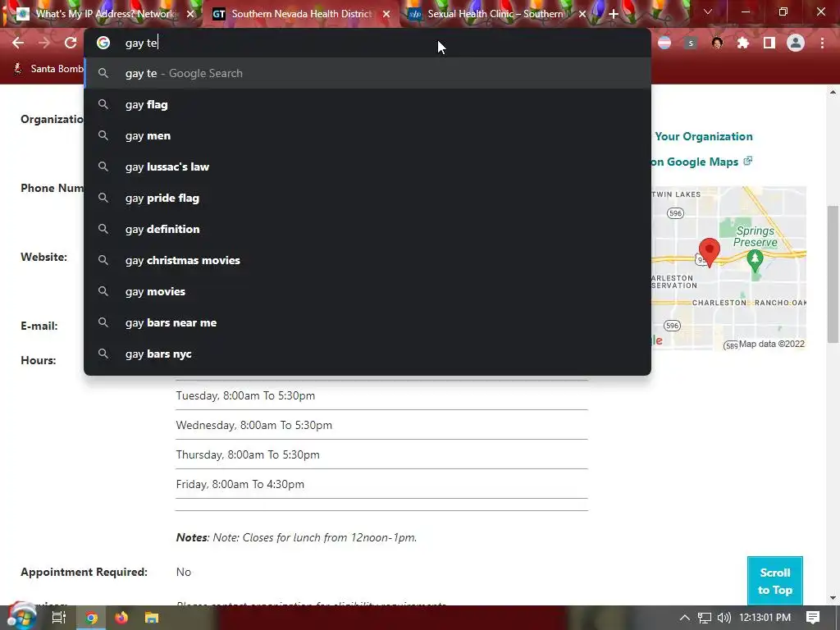Image resolution: width=840 pixels, height=630 pixels.
Task: Select the 'gay bars near me' suggestion
Action: tap(367, 322)
